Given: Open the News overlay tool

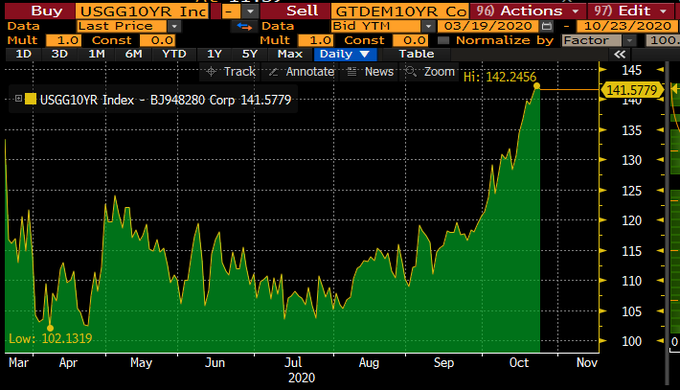Looking at the screenshot, I should (x=370, y=72).
